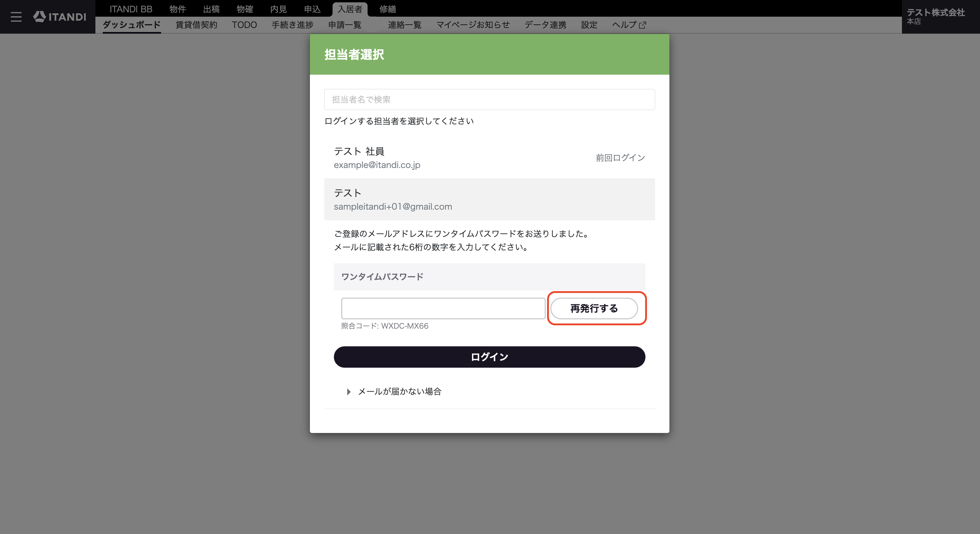Select staff 'テスト 社員' example@itandi.co.jp

point(489,158)
